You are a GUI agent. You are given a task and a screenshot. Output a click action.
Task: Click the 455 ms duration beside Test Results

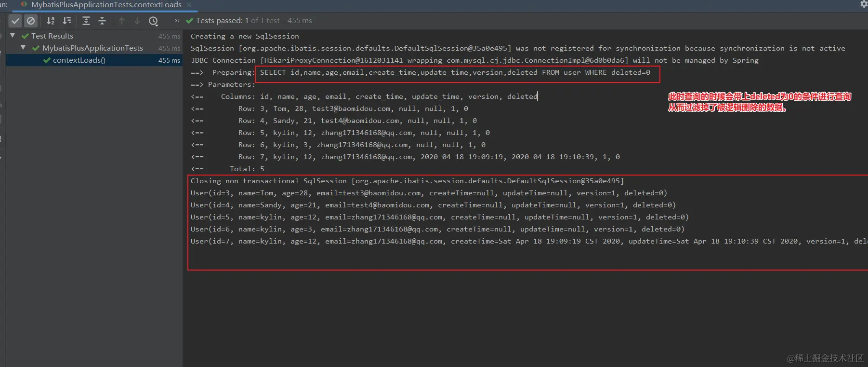tap(169, 36)
